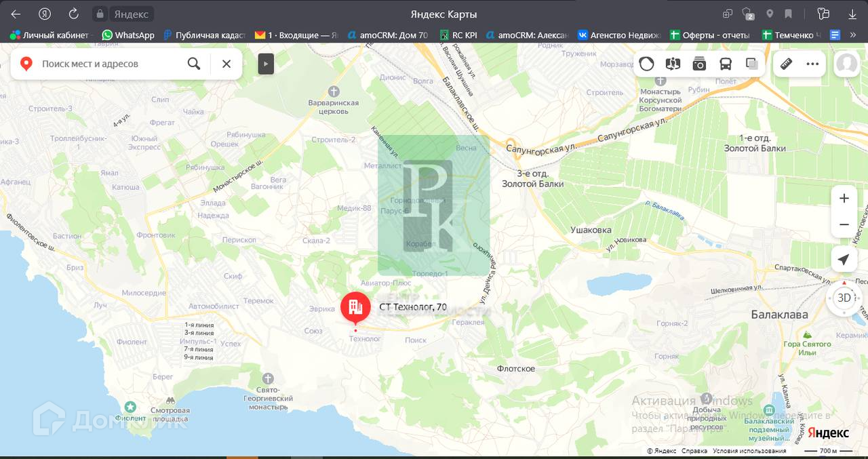
Task: Click the Балаклава town label
Action: (x=779, y=315)
